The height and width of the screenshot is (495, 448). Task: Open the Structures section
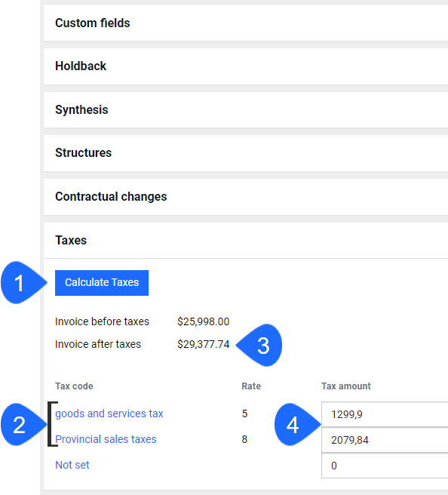[x=246, y=153]
